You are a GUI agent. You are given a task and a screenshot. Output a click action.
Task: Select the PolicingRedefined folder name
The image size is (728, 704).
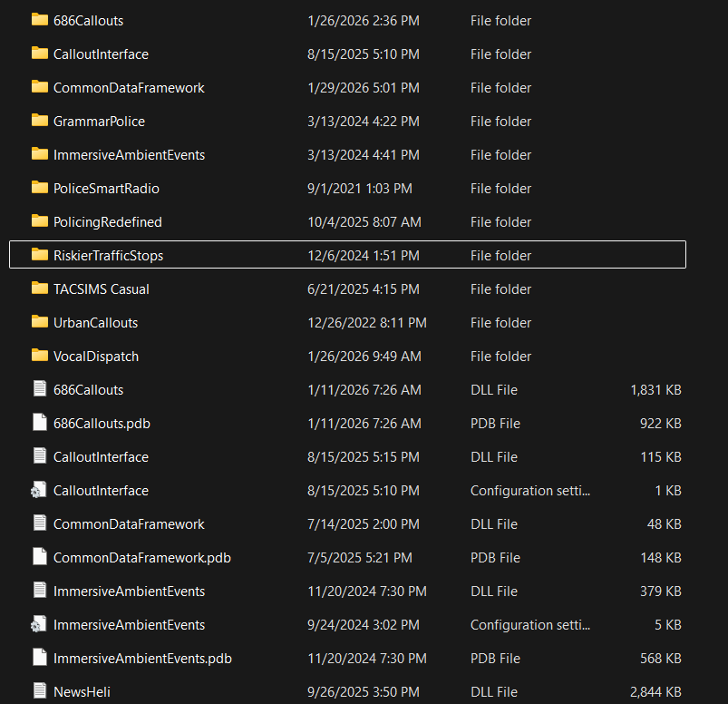(x=107, y=222)
